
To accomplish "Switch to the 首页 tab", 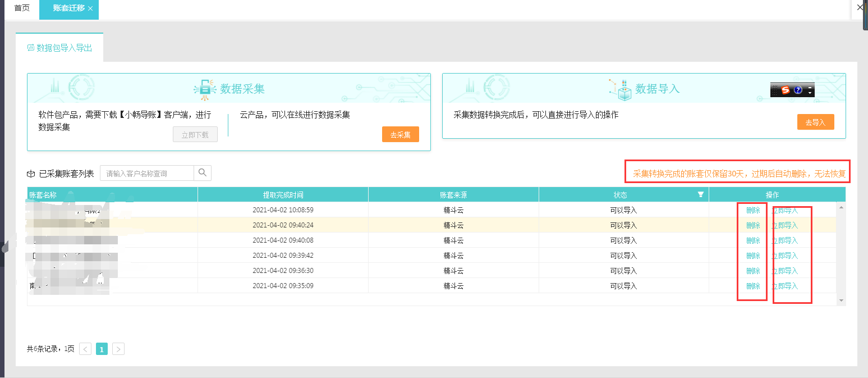I will 22,8.
